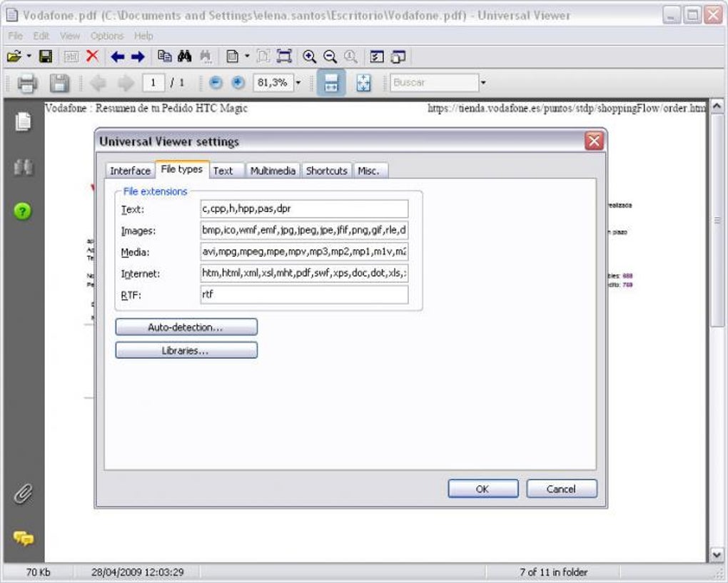728x583 pixels.
Task: Go to previous file with blue left arrow
Action: 118,56
